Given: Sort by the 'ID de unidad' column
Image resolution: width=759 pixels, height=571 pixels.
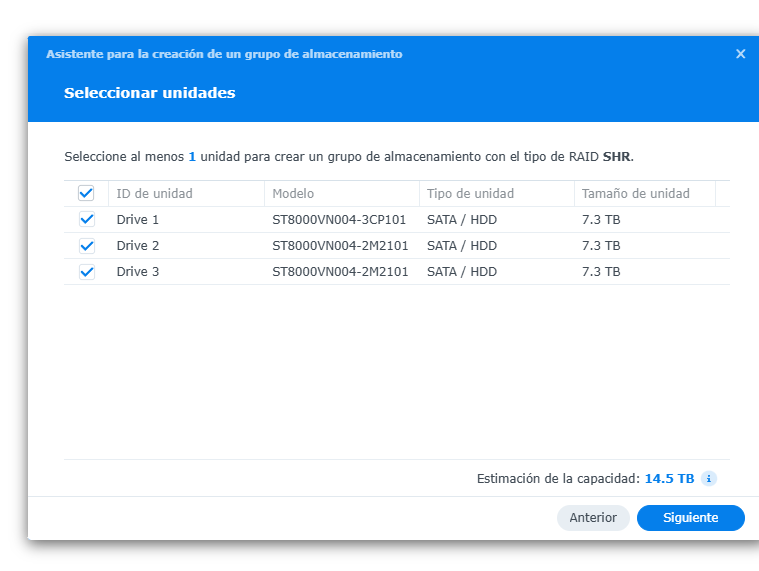Looking at the screenshot, I should pos(154,193).
